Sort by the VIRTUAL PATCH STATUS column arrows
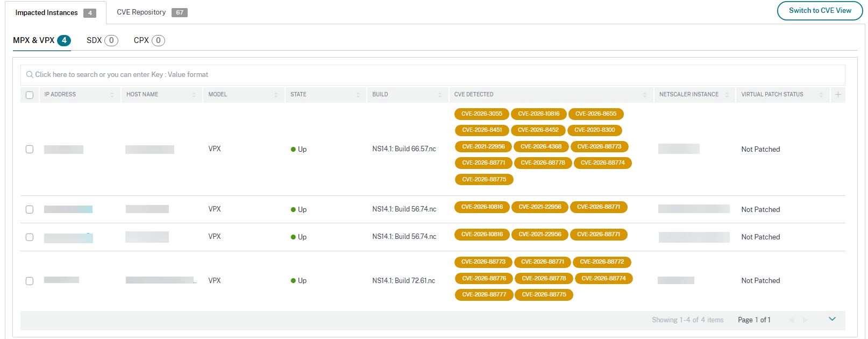This screenshot has width=868, height=339. [821, 95]
